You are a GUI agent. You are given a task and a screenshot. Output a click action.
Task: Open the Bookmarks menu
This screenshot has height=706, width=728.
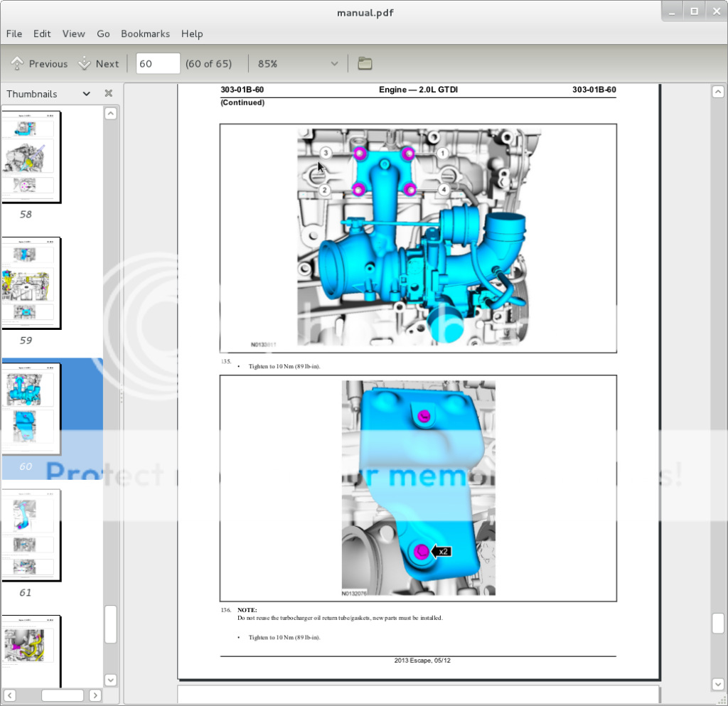click(145, 33)
